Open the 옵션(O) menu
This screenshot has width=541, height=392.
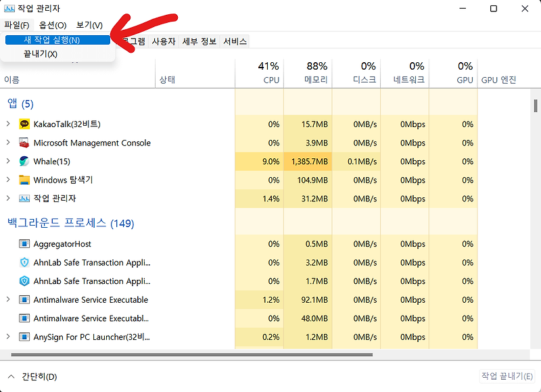click(x=53, y=25)
